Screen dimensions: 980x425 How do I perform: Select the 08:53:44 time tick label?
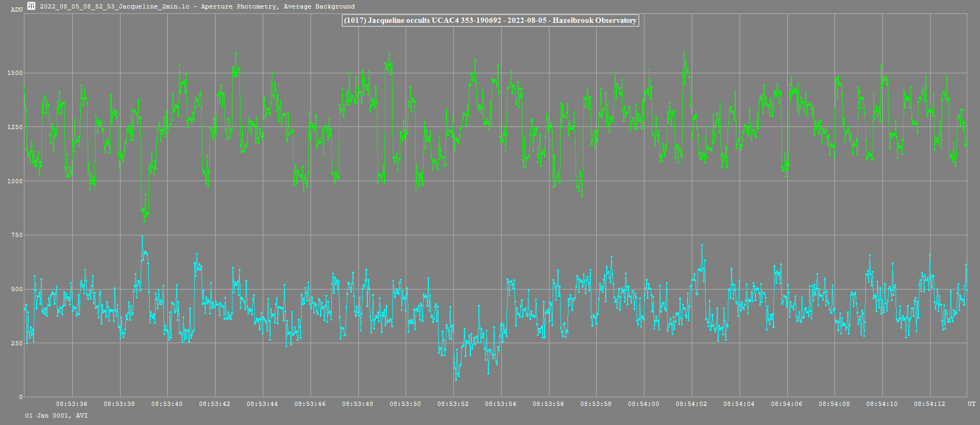click(x=262, y=404)
